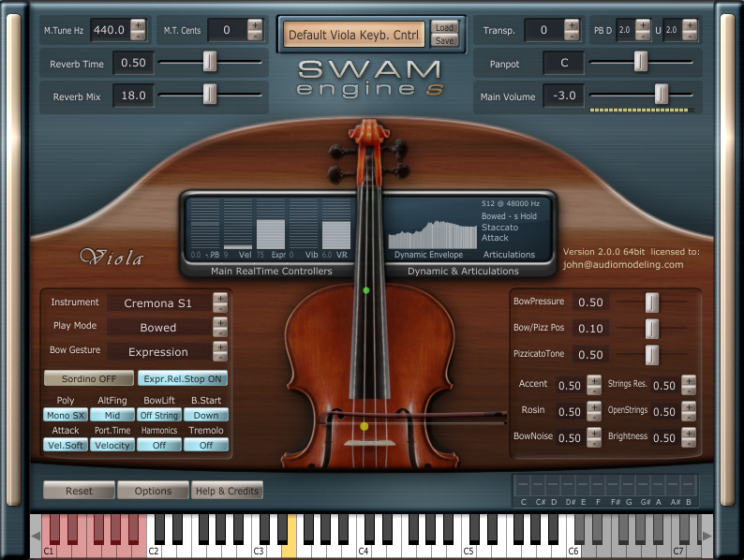
Task: Click the green finger position dot
Action: click(x=365, y=290)
